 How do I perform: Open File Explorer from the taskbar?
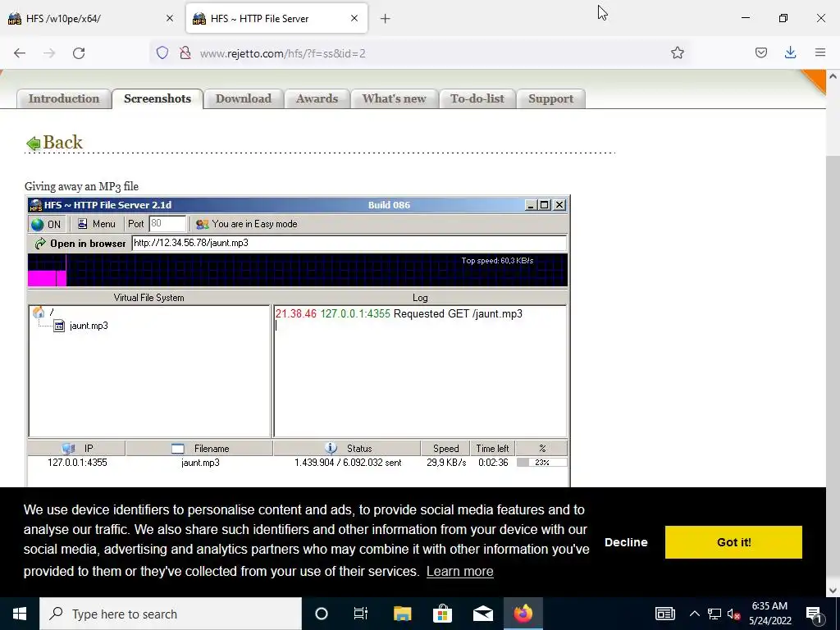click(x=402, y=614)
